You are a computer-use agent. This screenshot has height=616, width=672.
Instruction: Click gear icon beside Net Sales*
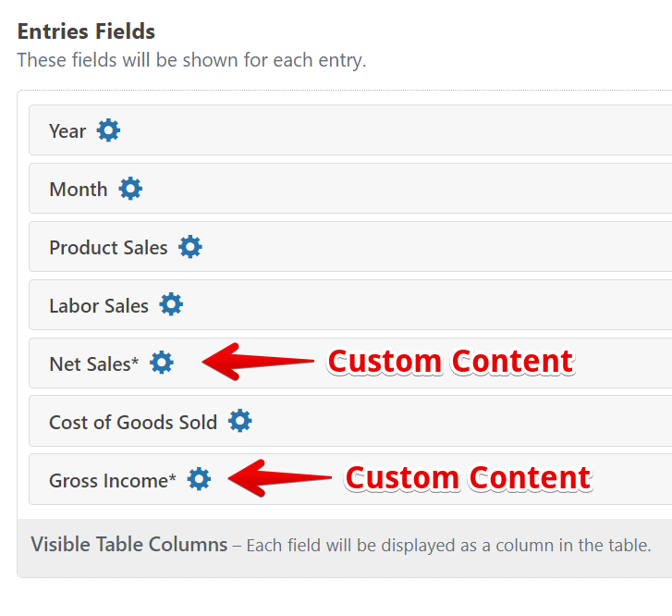162,363
